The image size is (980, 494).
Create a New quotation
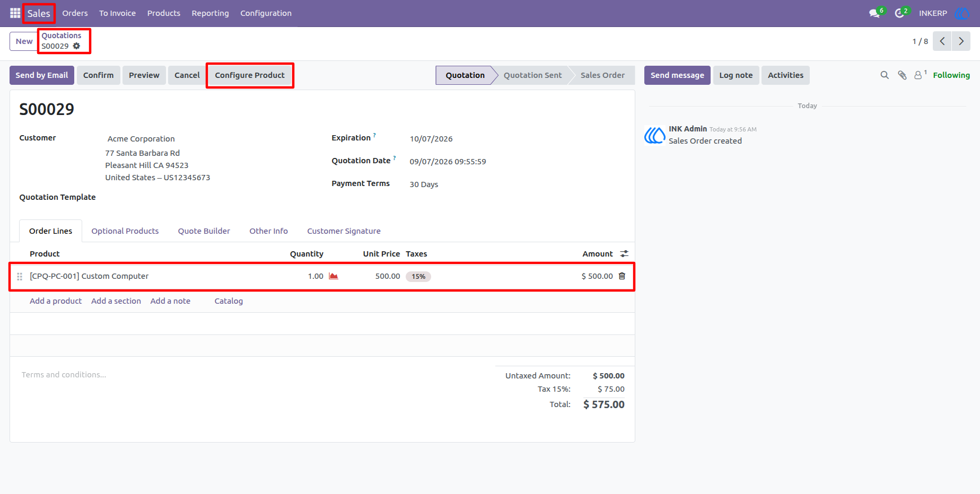pyautogui.click(x=24, y=41)
